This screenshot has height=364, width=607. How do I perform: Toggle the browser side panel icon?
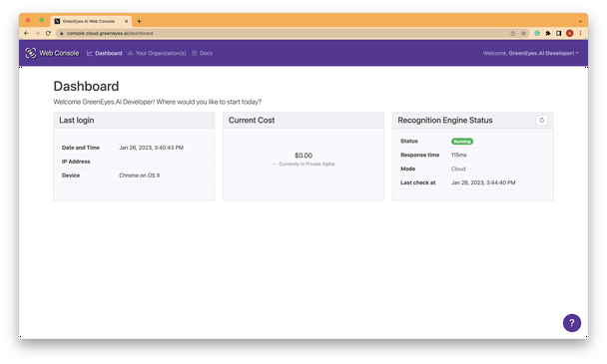pos(559,33)
